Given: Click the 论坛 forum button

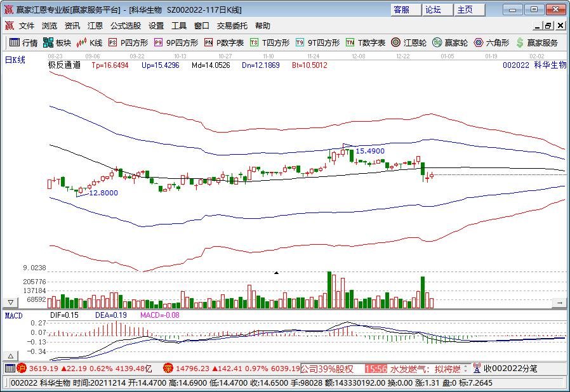Looking at the screenshot, I should (438, 10).
